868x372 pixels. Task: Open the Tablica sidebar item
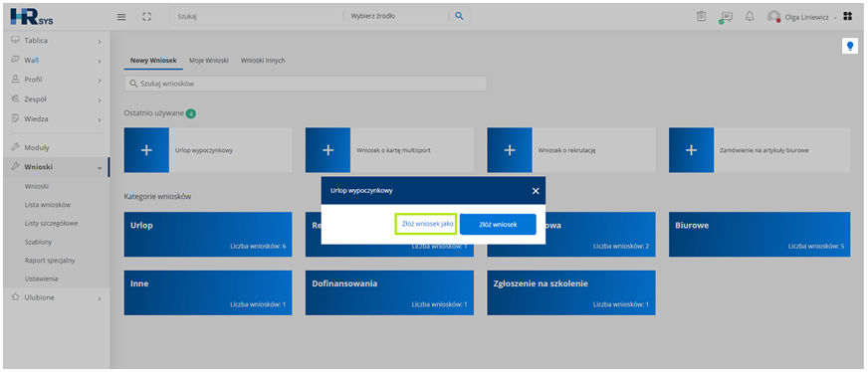pyautogui.click(x=56, y=41)
